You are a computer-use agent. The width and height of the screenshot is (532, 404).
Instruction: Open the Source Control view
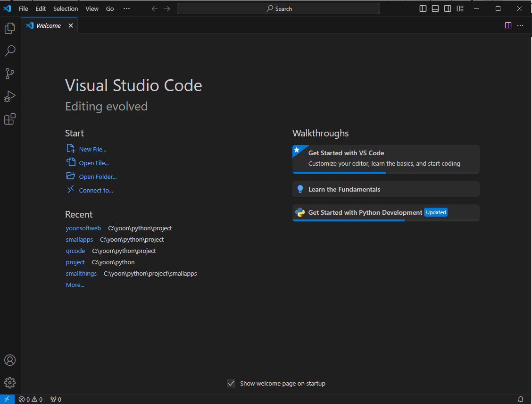coord(10,74)
